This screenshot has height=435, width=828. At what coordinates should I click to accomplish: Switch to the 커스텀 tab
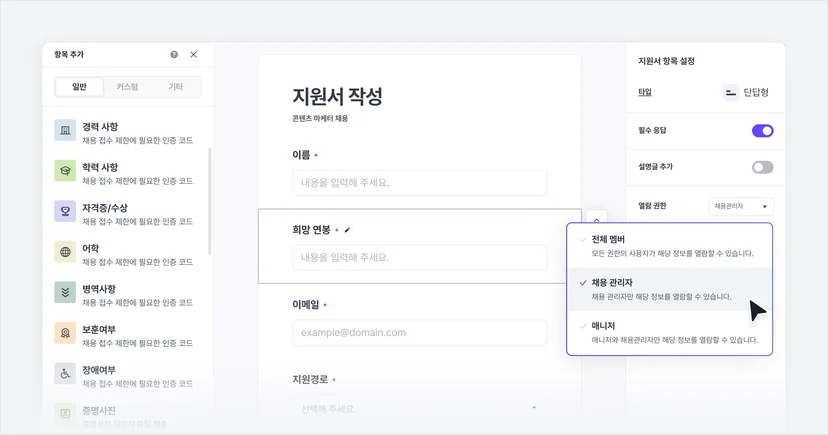click(x=127, y=87)
